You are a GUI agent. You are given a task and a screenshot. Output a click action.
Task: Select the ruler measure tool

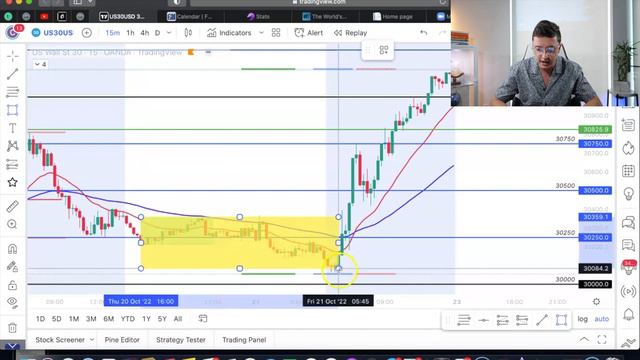[13, 206]
